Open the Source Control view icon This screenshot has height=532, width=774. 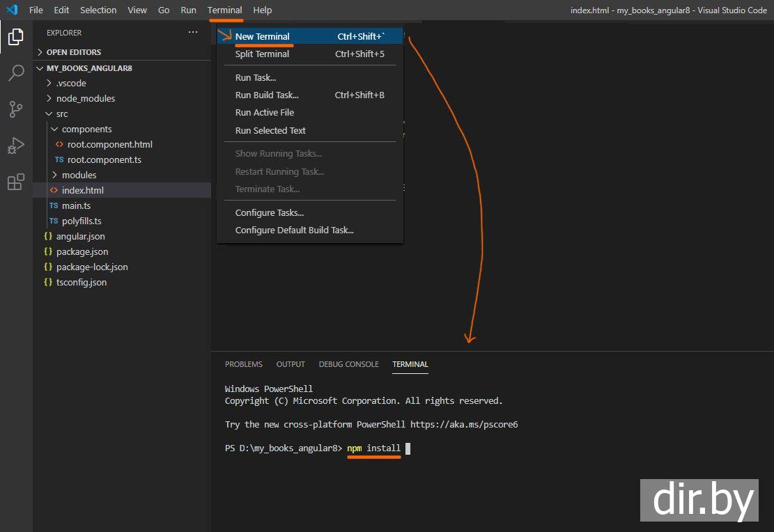click(15, 109)
